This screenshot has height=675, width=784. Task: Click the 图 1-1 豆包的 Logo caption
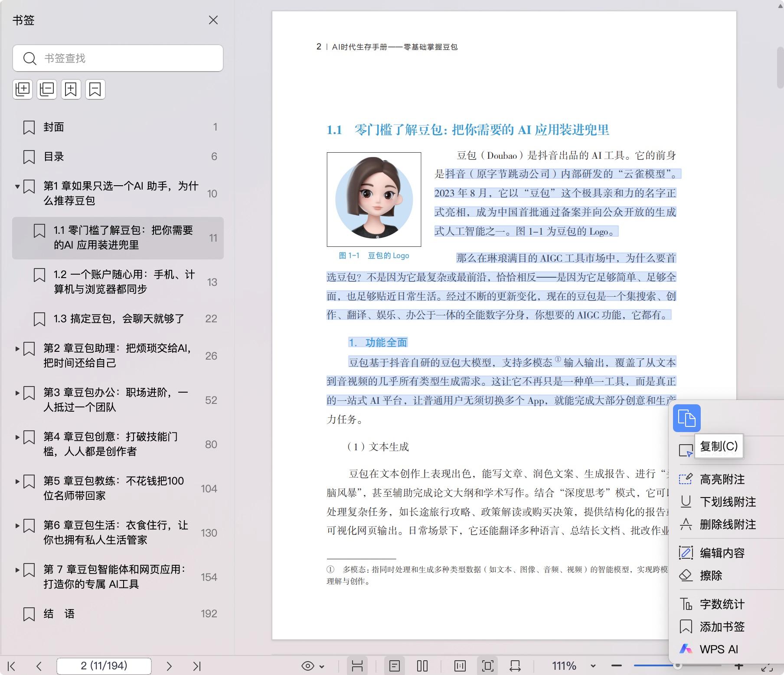point(374,256)
